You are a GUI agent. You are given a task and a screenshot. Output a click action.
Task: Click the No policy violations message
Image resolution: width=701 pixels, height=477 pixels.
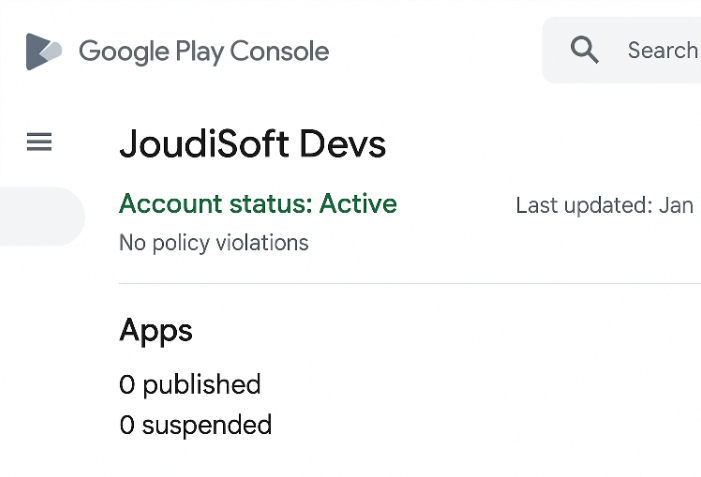click(214, 244)
